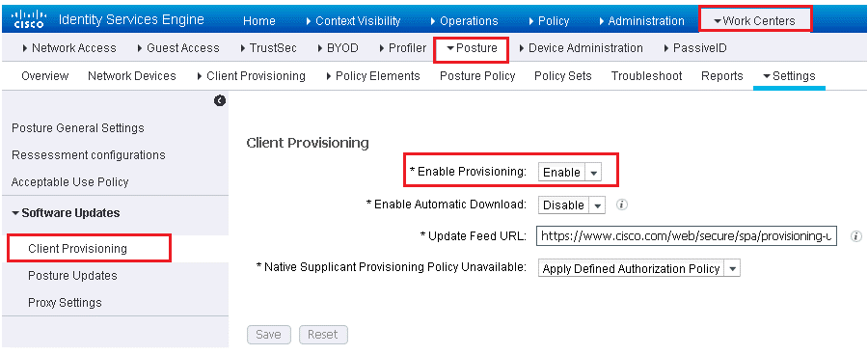Open Proxy Settings in the sidebar
This screenshot has width=868, height=355.
coord(65,302)
